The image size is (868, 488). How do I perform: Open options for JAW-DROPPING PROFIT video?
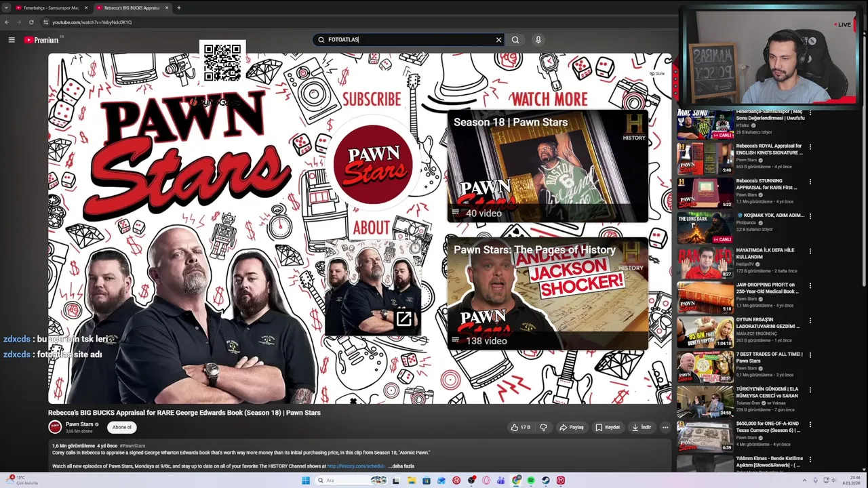click(x=810, y=285)
